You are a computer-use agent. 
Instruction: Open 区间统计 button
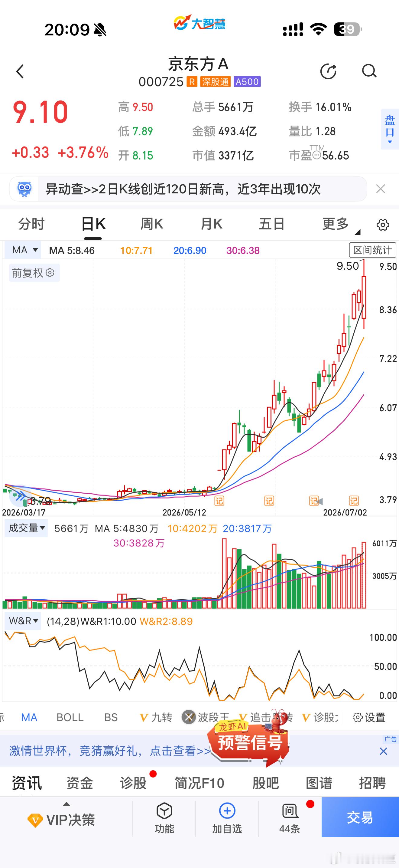pyautogui.click(x=372, y=250)
